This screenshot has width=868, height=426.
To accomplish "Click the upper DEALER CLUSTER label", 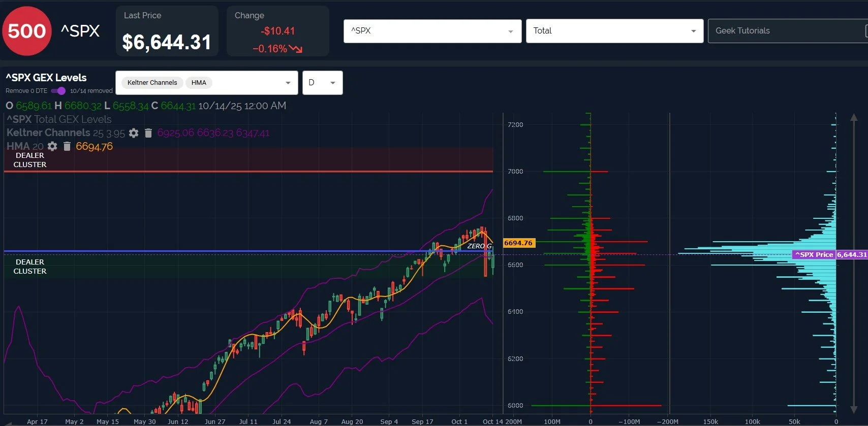I will click(x=30, y=160).
